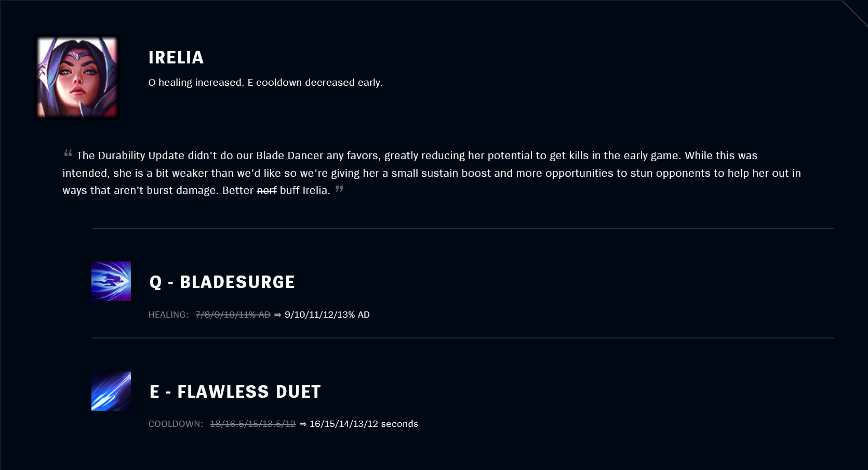This screenshot has width=868, height=470.
Task: Click the Irelia champion portrait
Action: point(77,77)
